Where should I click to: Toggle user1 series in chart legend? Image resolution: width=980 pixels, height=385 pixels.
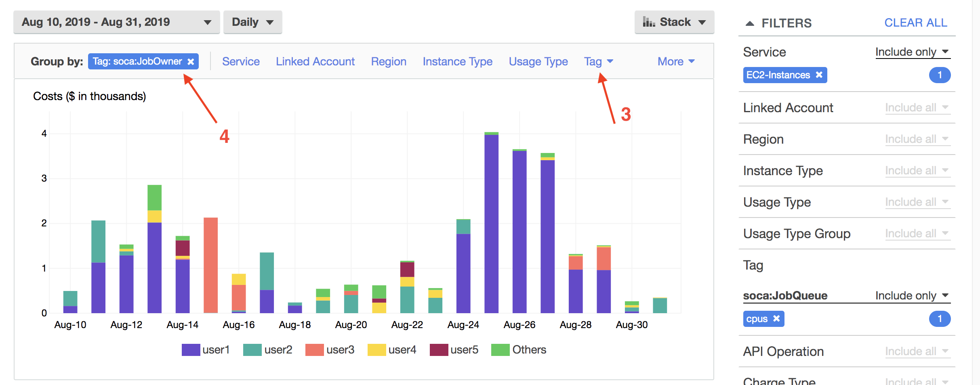206,350
